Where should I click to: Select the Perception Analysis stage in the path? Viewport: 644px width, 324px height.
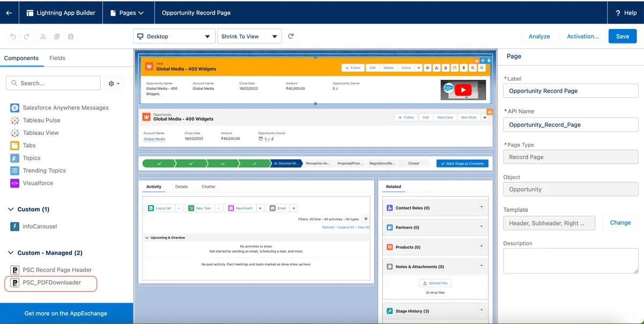pyautogui.click(x=318, y=163)
